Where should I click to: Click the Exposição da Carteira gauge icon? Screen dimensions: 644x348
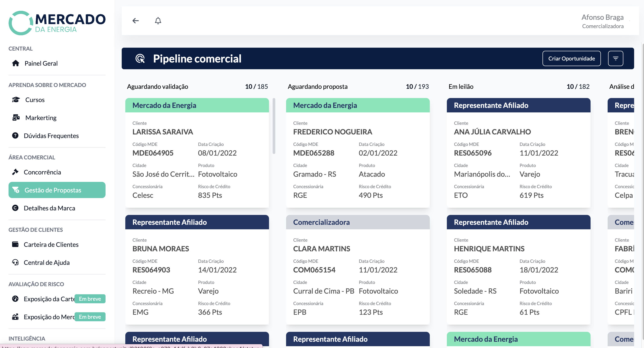tap(15, 299)
